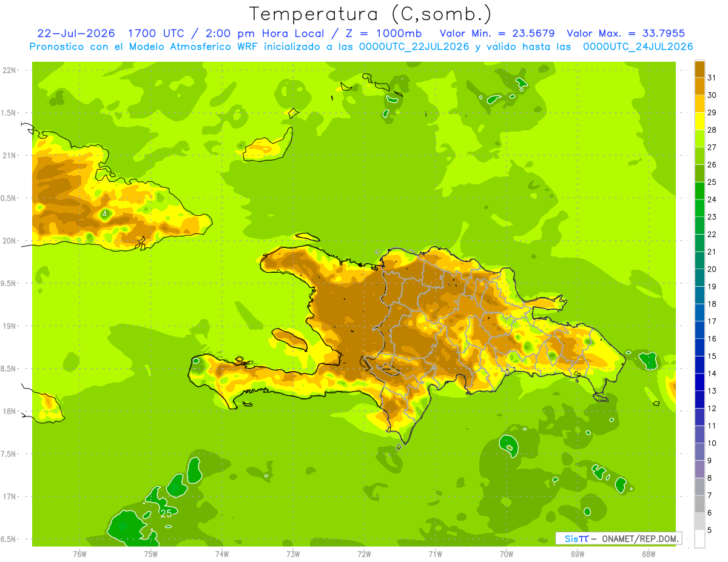
Task: Click the colorbar segment between 30 and 31
Action: pyautogui.click(x=699, y=86)
